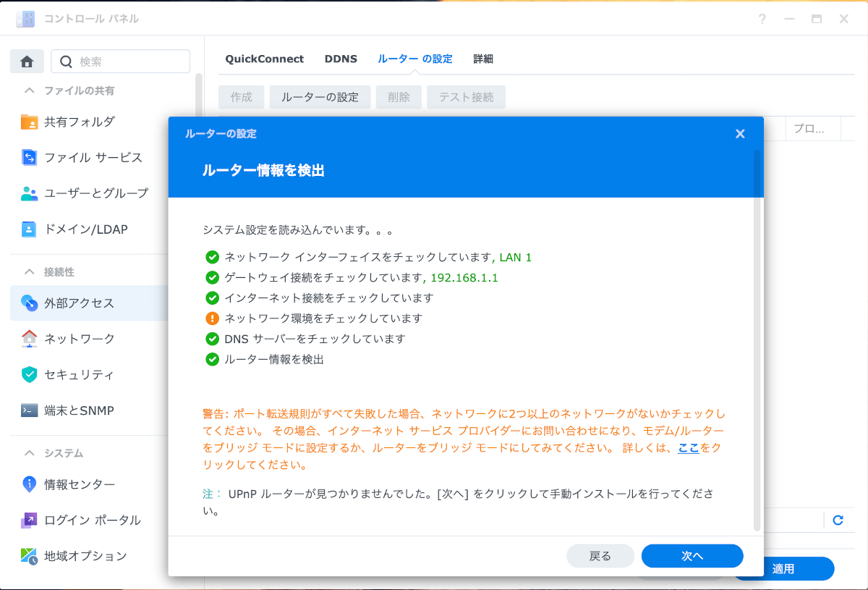Click the Control Panel home icon
Viewport: 868px width, 590px height.
click(27, 62)
